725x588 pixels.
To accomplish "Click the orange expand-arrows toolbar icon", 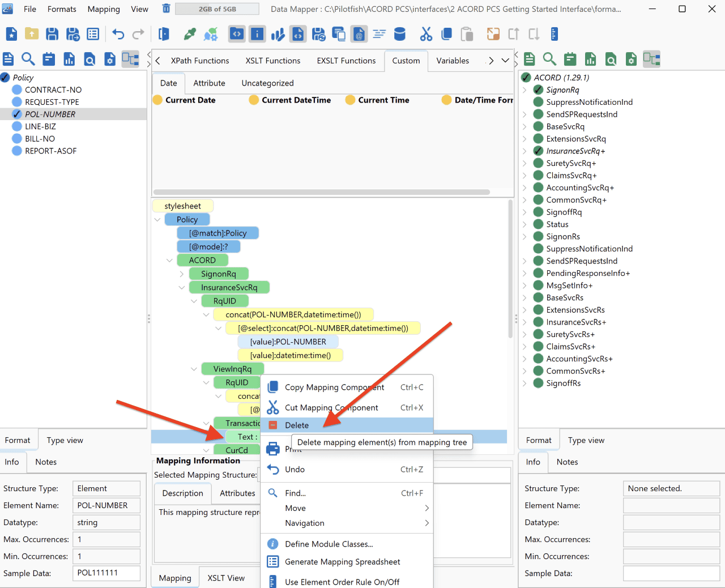I will click(x=493, y=34).
